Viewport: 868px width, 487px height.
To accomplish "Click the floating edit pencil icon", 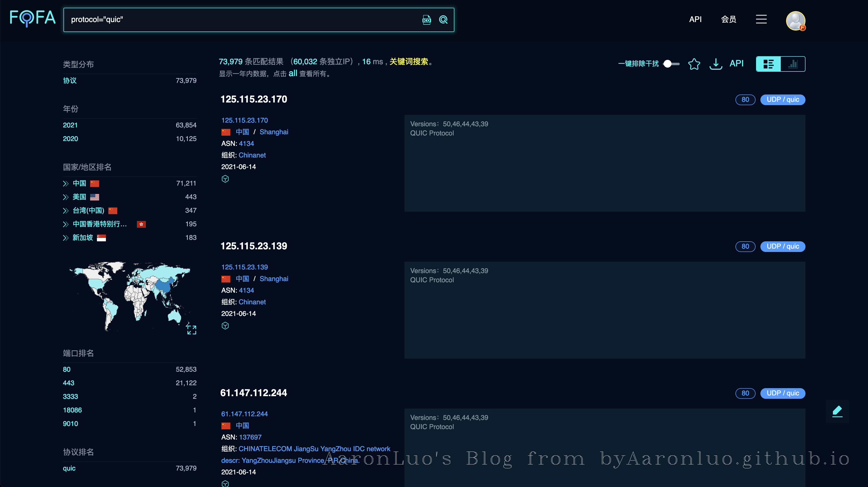I will coord(837,411).
